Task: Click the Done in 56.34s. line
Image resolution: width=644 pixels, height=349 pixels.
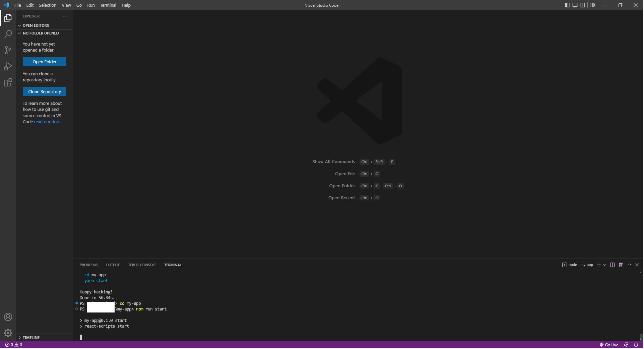Action: 97,298
